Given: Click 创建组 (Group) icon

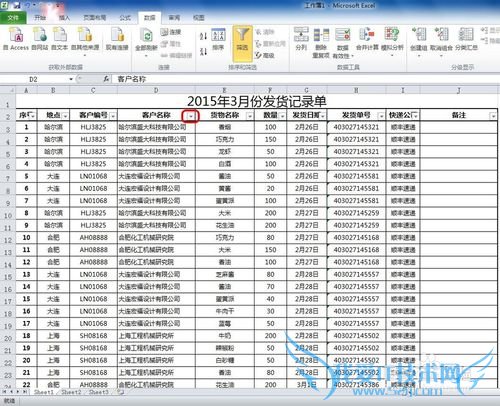Looking at the screenshot, I should coord(419,42).
